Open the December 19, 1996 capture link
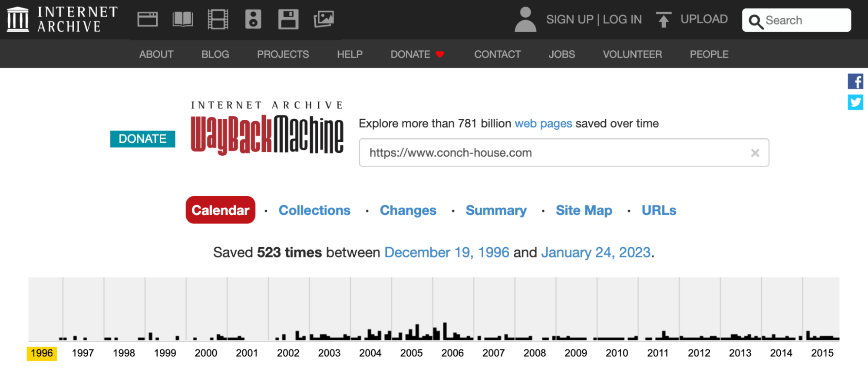 coord(447,252)
